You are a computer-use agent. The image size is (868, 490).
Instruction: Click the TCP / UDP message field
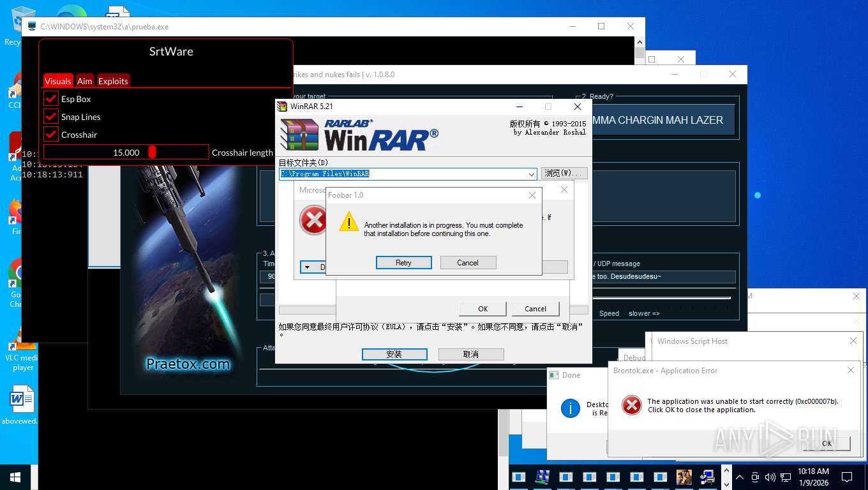coord(664,277)
